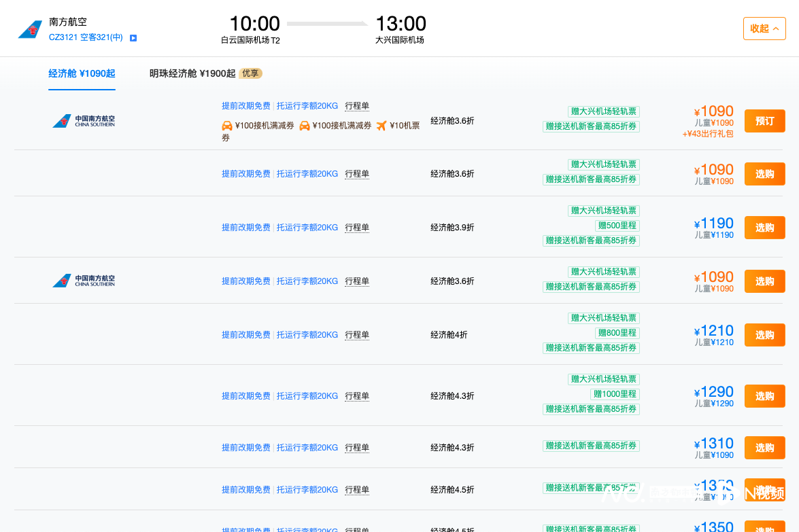Click 选购 for the ¥1190 fare
Screen dimensions: 799x532
[764, 228]
